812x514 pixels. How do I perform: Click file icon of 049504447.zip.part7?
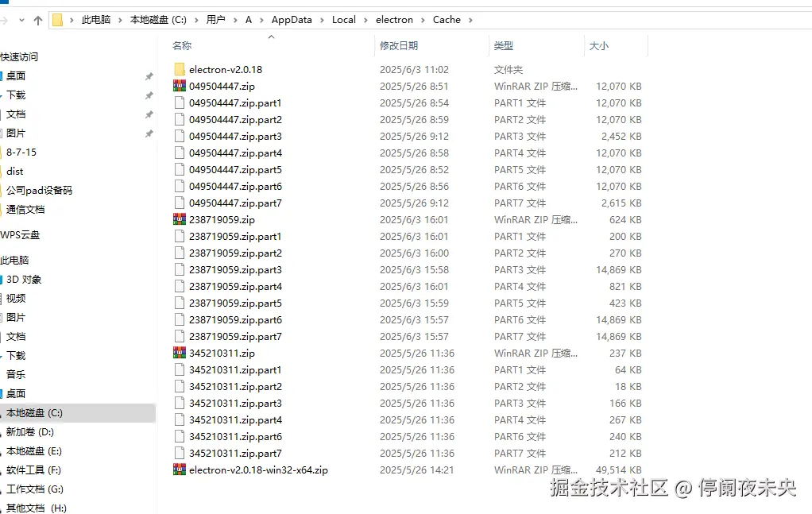click(180, 203)
